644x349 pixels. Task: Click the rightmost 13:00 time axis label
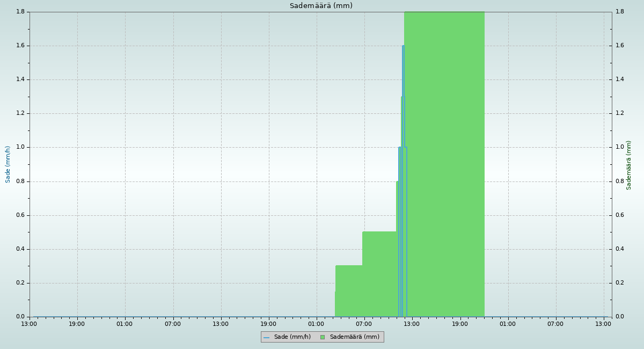pyautogui.click(x=604, y=324)
